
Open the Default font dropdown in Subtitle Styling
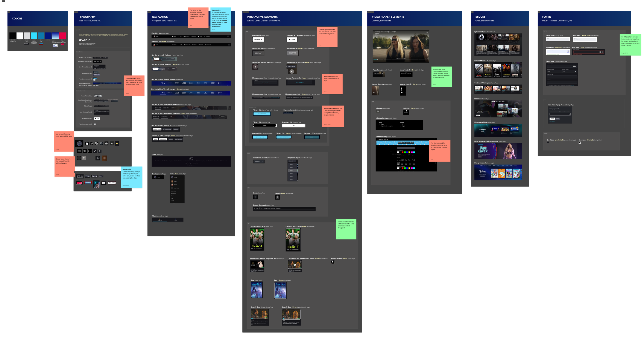pos(406,148)
